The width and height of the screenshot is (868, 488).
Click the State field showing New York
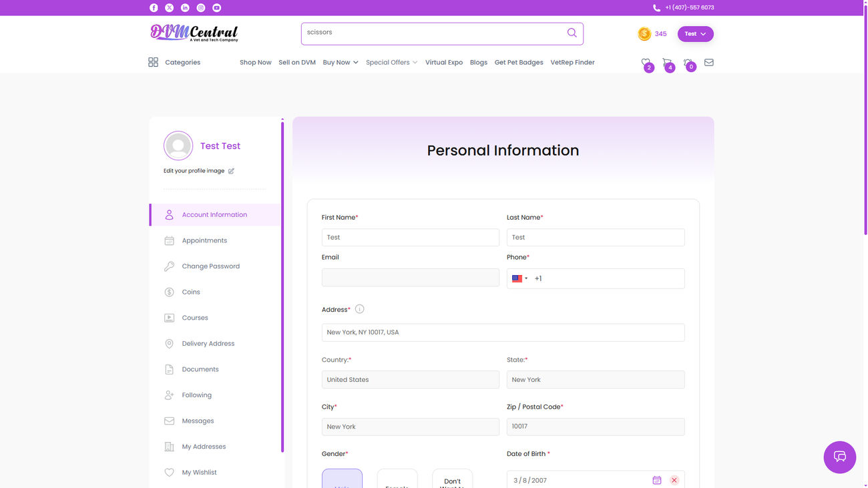click(x=596, y=380)
